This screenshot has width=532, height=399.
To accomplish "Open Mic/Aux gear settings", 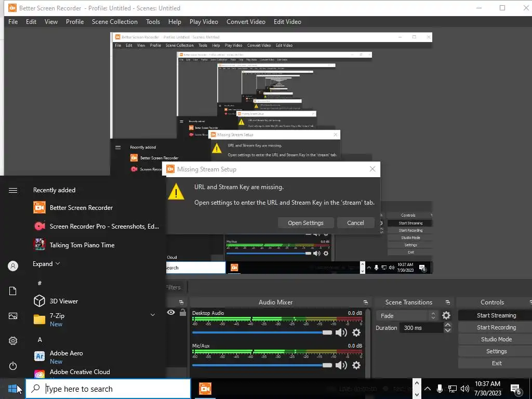I will [356, 365].
